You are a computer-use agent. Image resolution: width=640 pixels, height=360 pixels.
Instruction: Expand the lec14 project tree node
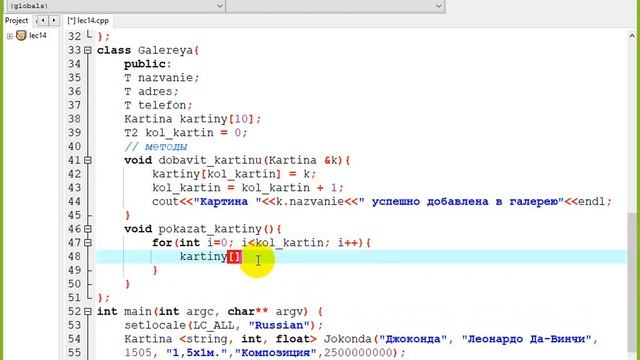(9, 36)
